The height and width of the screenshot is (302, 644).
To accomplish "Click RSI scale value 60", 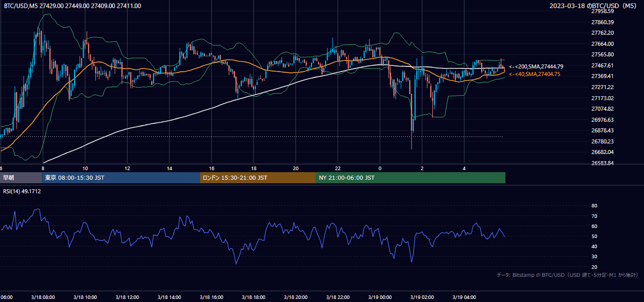I will point(595,226).
